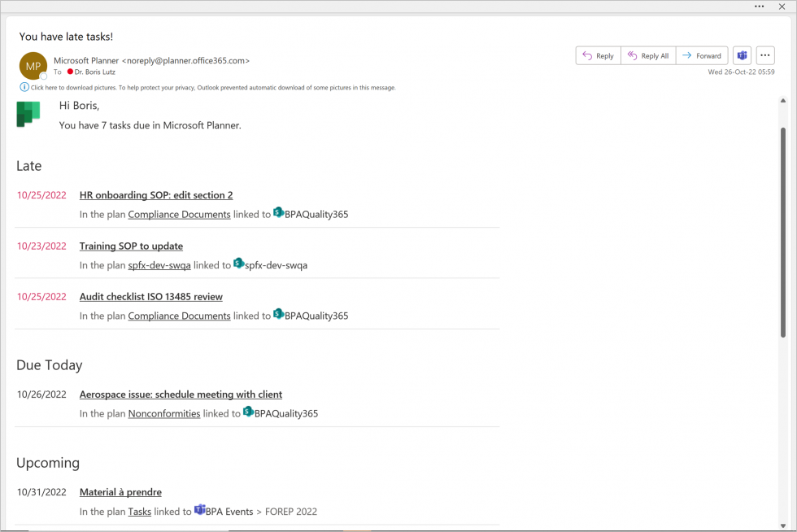Click Reply All
Viewport: 797px width, 532px height.
pos(648,55)
